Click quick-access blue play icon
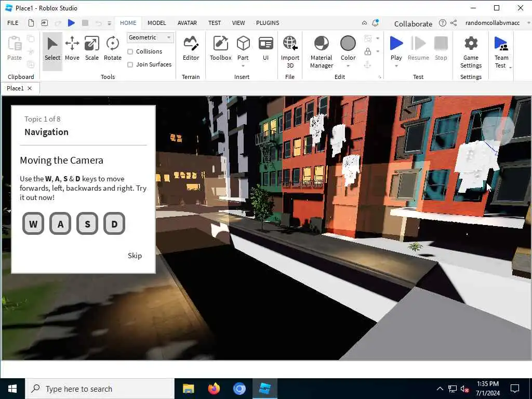This screenshot has width=532, height=399. (71, 23)
